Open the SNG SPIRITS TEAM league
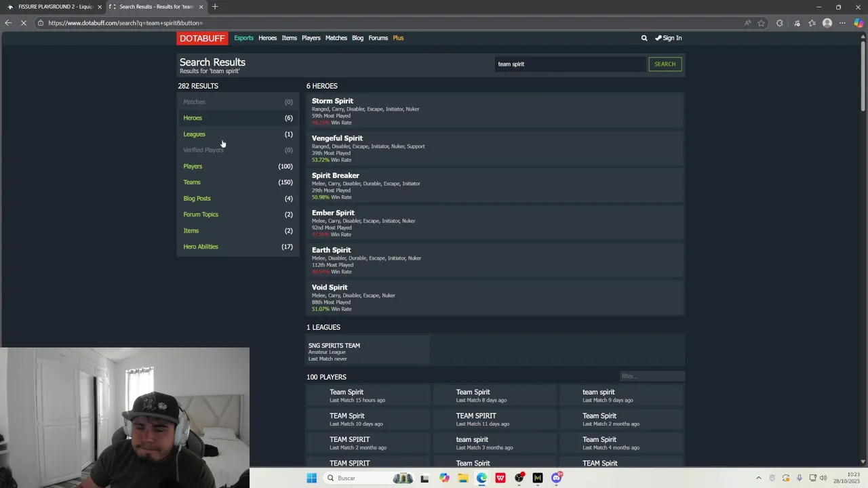 pos(334,346)
